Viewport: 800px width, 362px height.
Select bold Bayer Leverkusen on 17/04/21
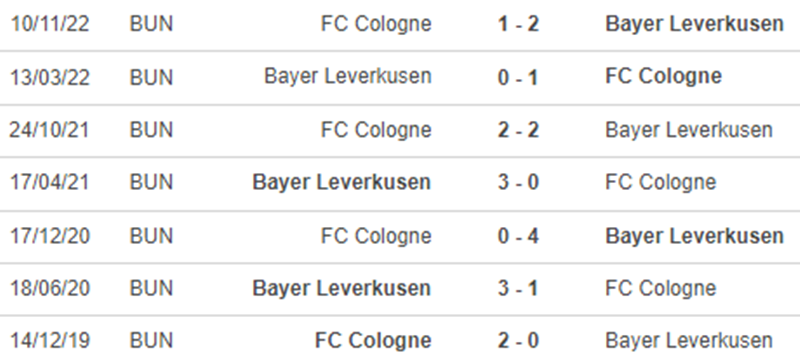[342, 183]
